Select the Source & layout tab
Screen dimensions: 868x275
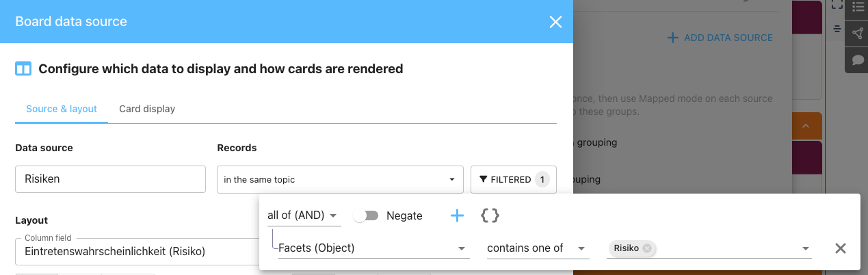[62, 109]
